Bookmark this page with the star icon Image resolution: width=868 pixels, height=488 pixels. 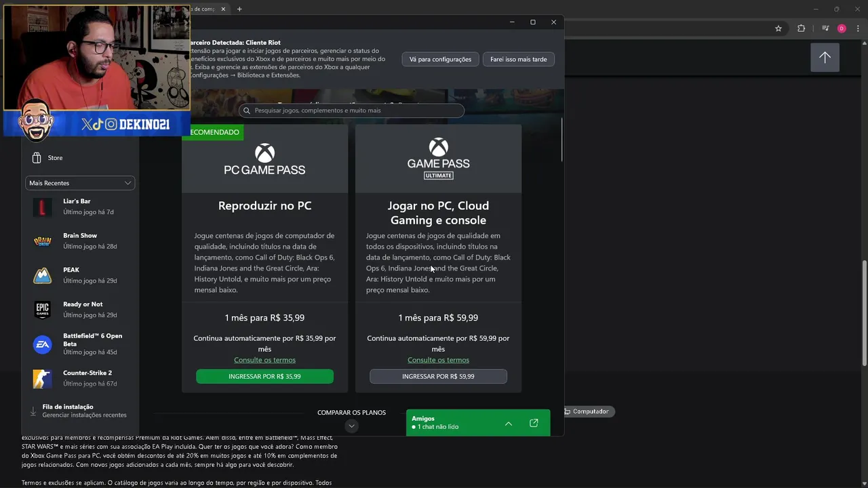(778, 28)
